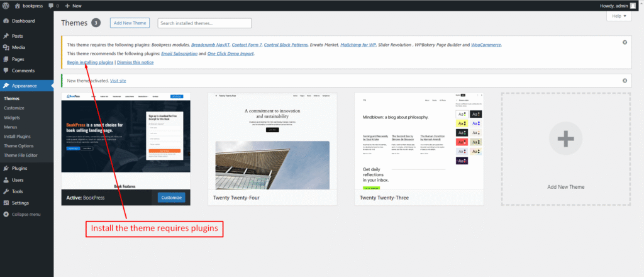Image resolution: width=644 pixels, height=277 pixels.
Task: Select the BookPress theme screenshot
Action: pyautogui.click(x=126, y=141)
